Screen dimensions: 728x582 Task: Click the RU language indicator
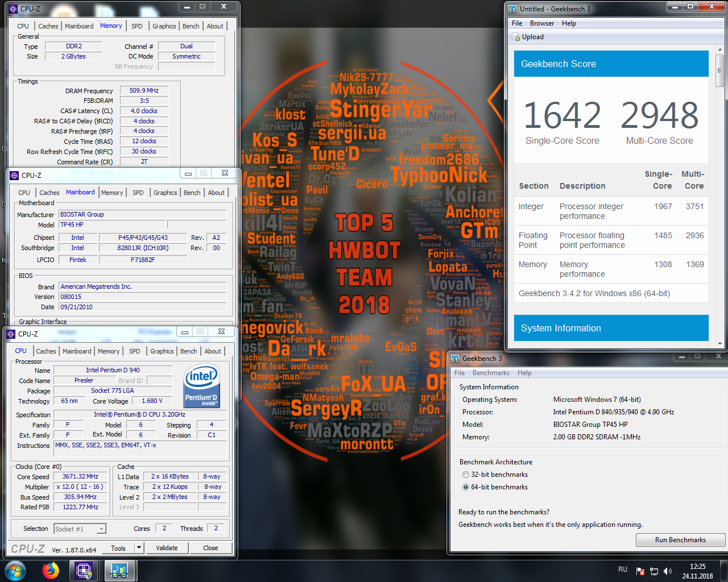click(623, 569)
